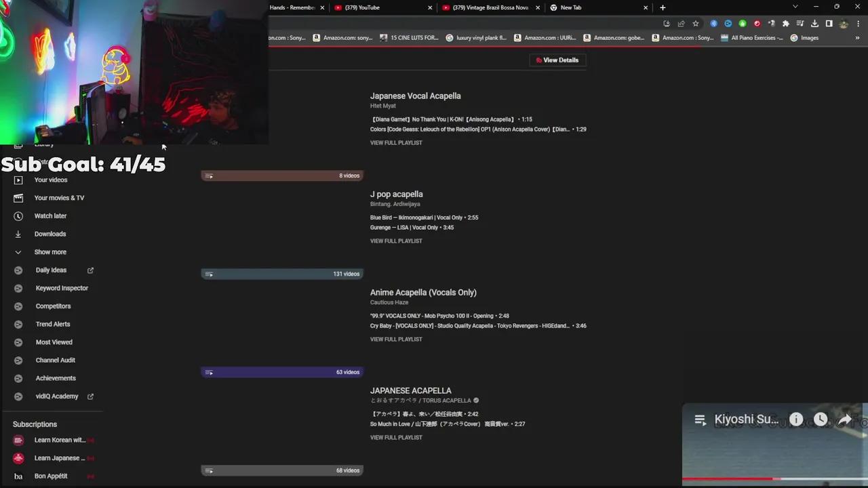Screen dimensions: 868x488
Task: Open the mini player playlist queue icon
Action: point(701,420)
